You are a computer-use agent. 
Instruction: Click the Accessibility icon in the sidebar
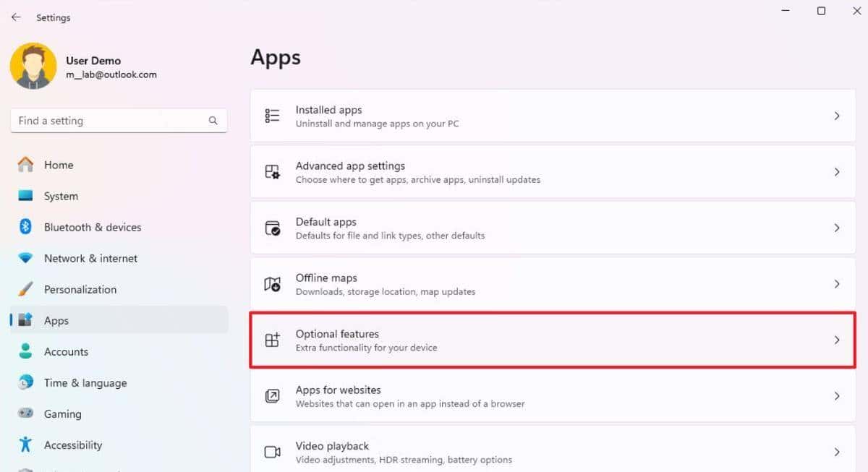[x=25, y=445]
